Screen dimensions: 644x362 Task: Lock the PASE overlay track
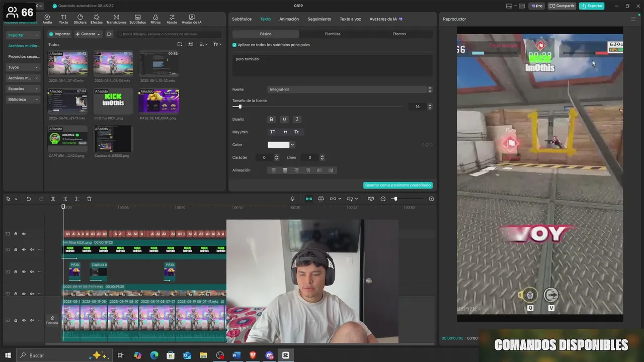(16, 271)
